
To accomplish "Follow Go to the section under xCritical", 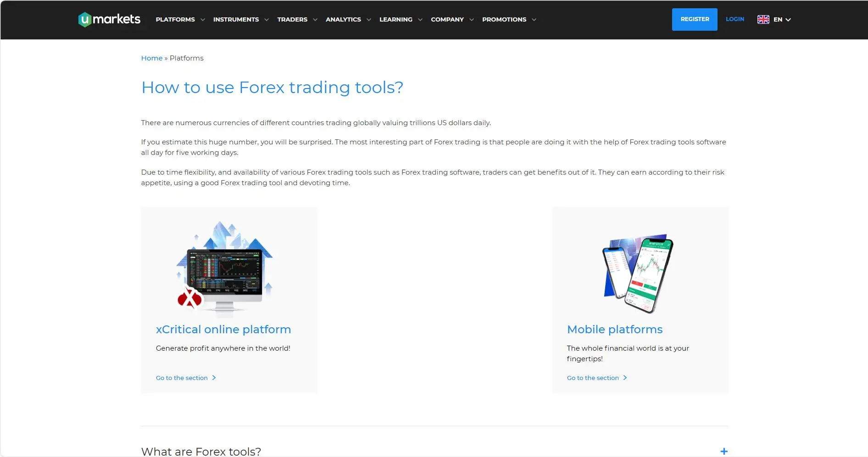I will [x=182, y=378].
